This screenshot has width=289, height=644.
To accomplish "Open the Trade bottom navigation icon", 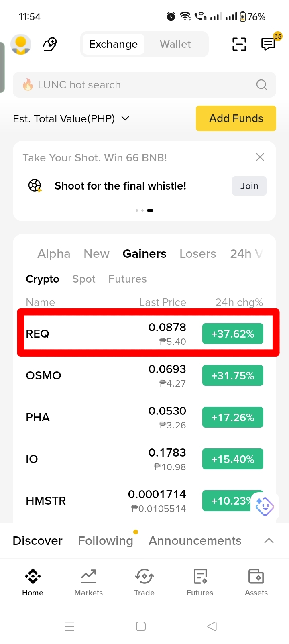I will point(144,582).
